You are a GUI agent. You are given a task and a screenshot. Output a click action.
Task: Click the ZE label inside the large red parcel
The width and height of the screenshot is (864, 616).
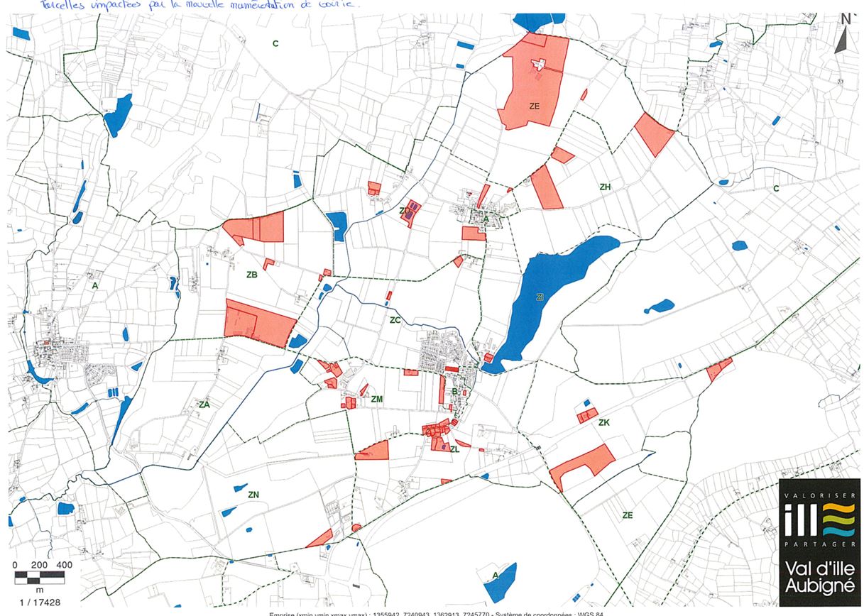535,105
